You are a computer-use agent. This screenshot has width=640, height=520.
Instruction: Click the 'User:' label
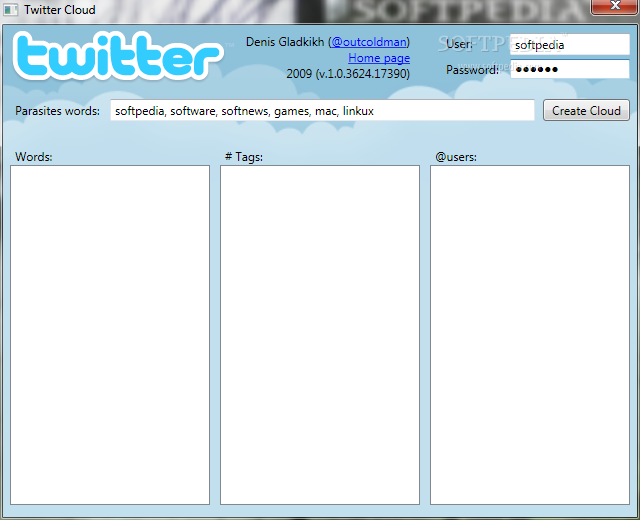(459, 44)
